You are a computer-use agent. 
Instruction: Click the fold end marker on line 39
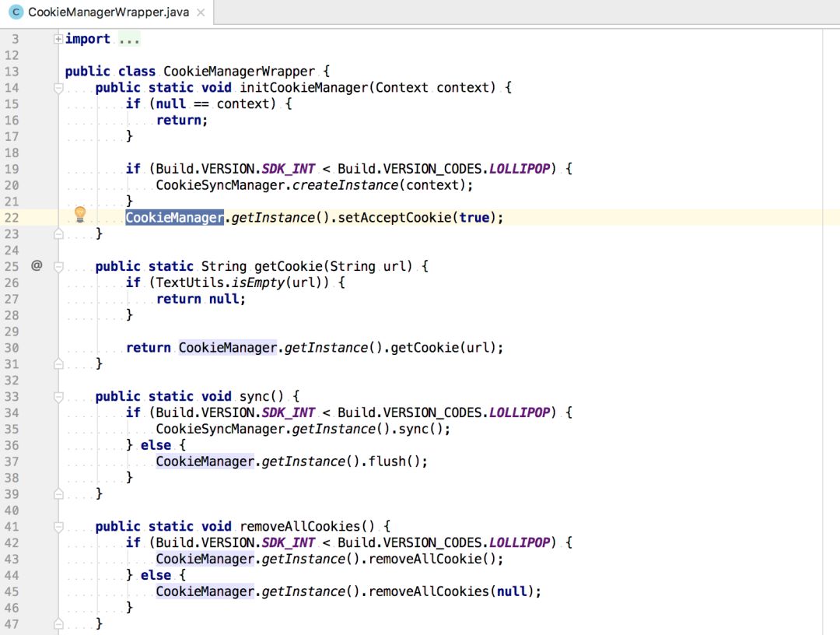[58, 493]
